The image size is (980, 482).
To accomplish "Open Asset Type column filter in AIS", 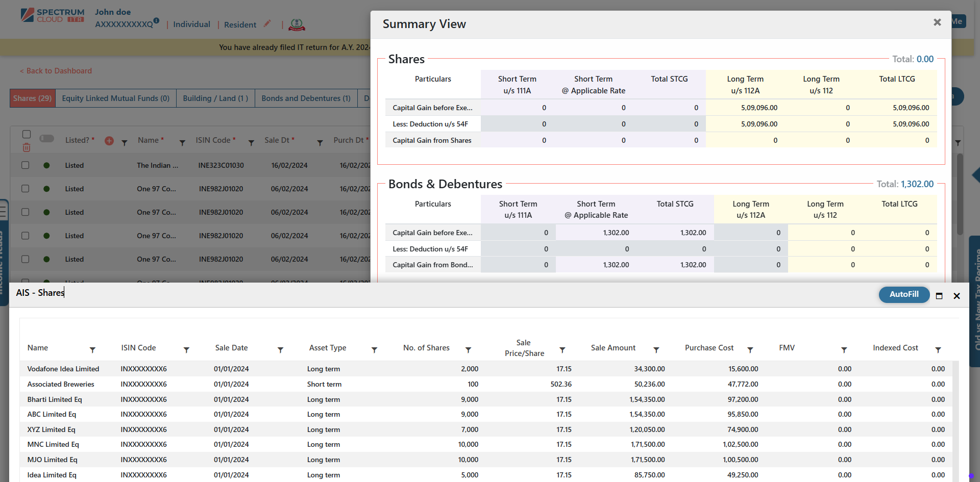I will coord(374,350).
